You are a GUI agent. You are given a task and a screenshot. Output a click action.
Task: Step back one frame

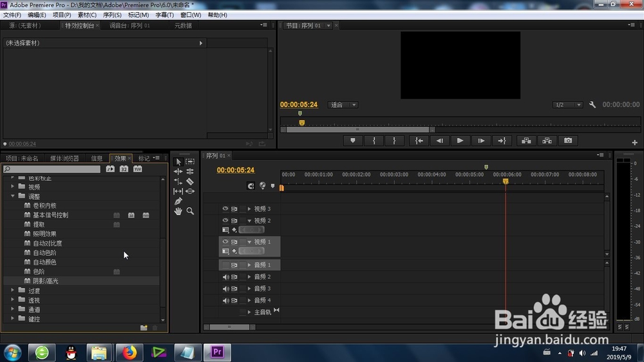(x=439, y=140)
